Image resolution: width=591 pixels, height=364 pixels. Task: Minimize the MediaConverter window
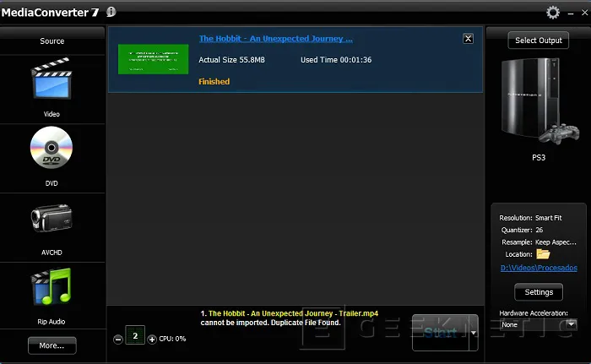(571, 14)
